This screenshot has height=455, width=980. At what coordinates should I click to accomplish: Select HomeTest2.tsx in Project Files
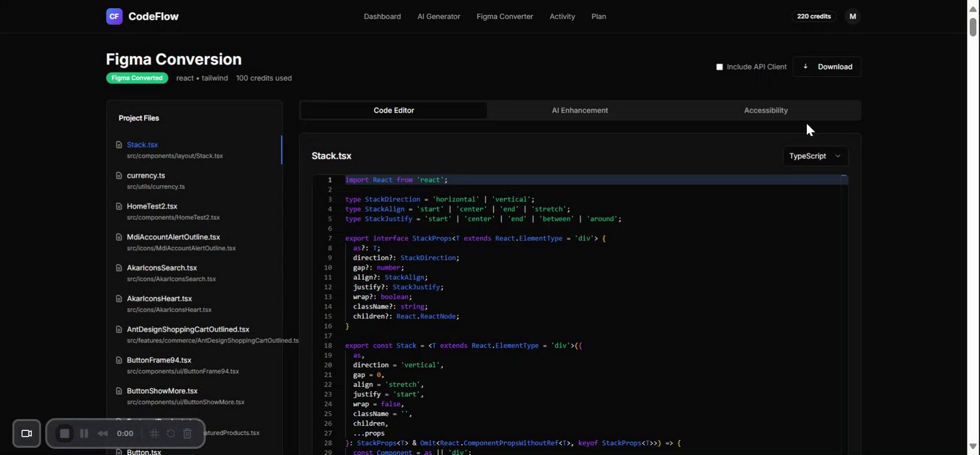pos(152,207)
